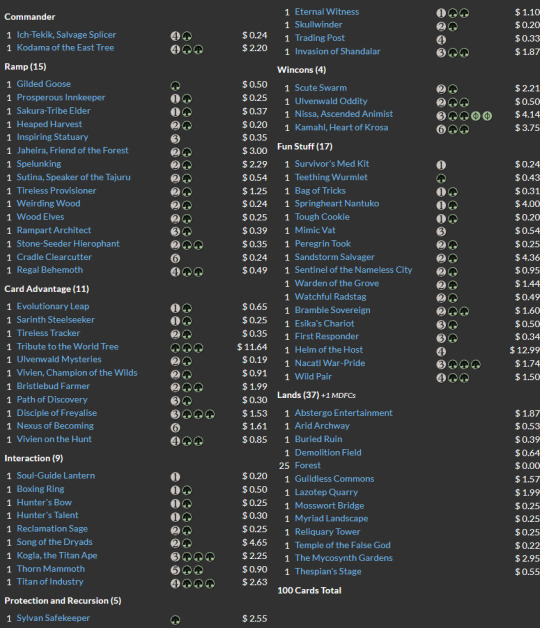Open The Mycosynth Gardens card link

344,558
